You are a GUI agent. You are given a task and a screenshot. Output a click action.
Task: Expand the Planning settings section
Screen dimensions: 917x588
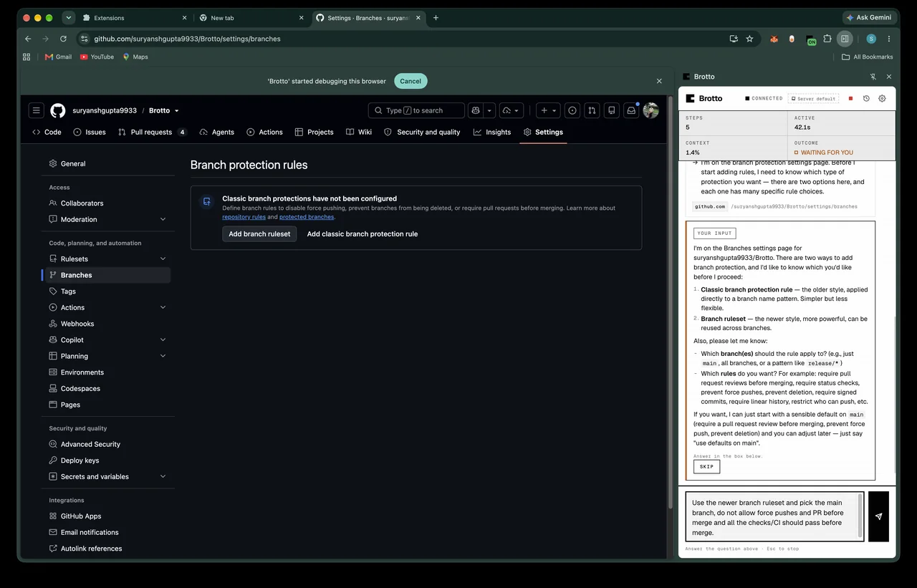pyautogui.click(x=163, y=356)
